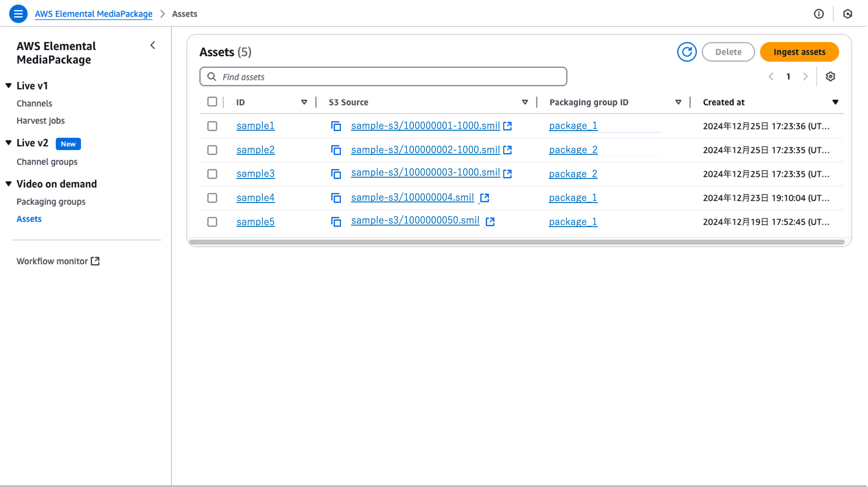Focus the Find assets search field
The width and height of the screenshot is (868, 487).
click(x=383, y=77)
